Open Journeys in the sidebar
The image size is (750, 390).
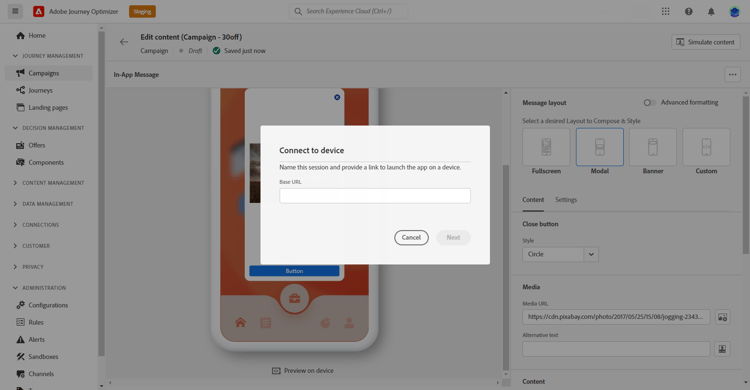[x=40, y=90]
